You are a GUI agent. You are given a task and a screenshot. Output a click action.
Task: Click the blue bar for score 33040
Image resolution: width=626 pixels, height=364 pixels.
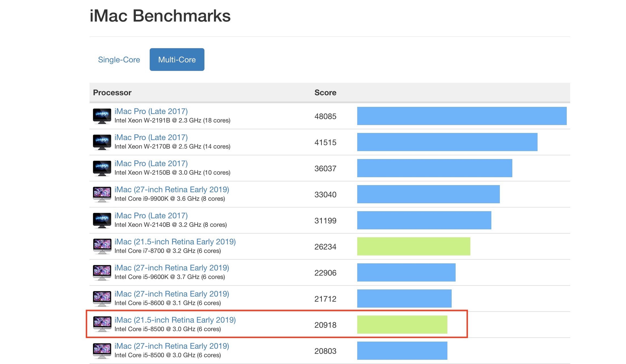click(429, 194)
